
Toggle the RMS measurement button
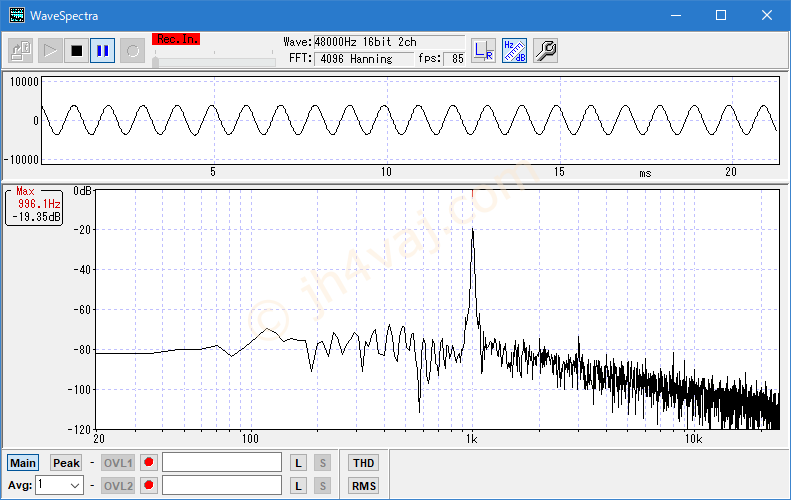[x=364, y=486]
